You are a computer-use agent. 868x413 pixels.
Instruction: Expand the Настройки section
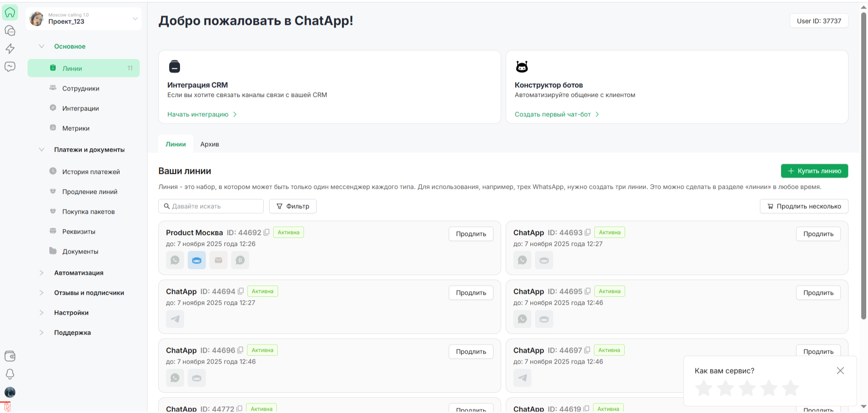pos(42,312)
